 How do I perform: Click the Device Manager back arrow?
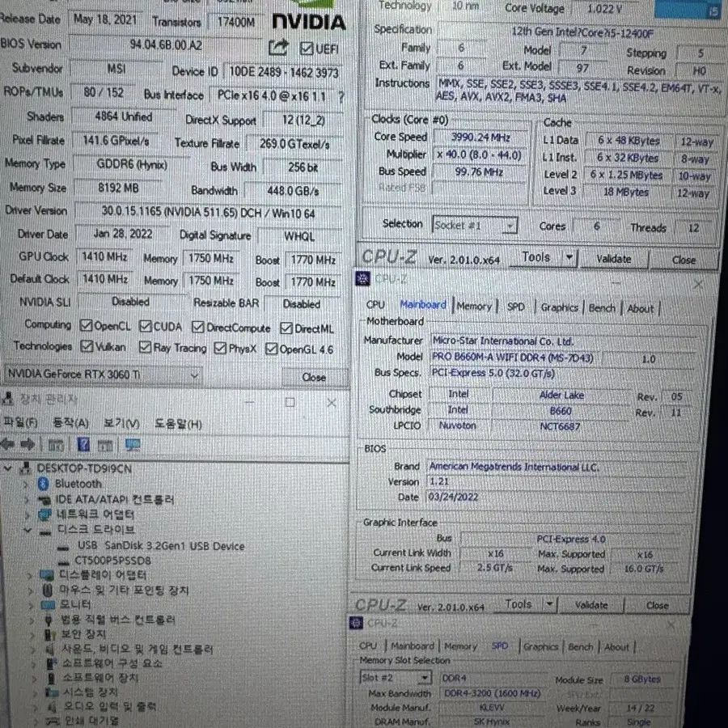[x=8, y=444]
